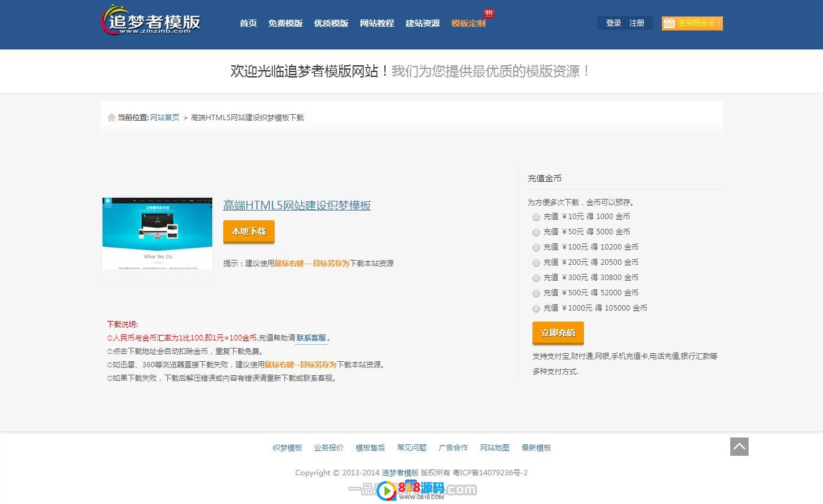Choose the ¥1000元 得 105000 金币 option
Image resolution: width=823 pixels, height=504 pixels.
[x=536, y=309]
